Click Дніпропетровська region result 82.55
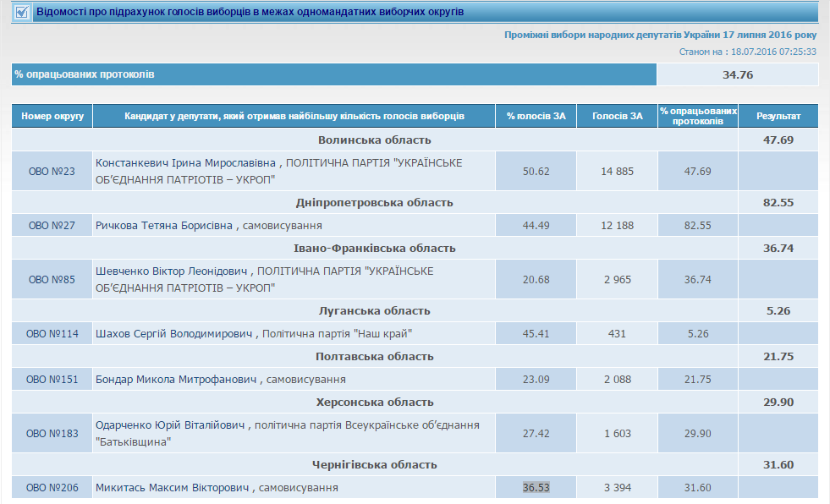830x504 pixels. tap(778, 203)
